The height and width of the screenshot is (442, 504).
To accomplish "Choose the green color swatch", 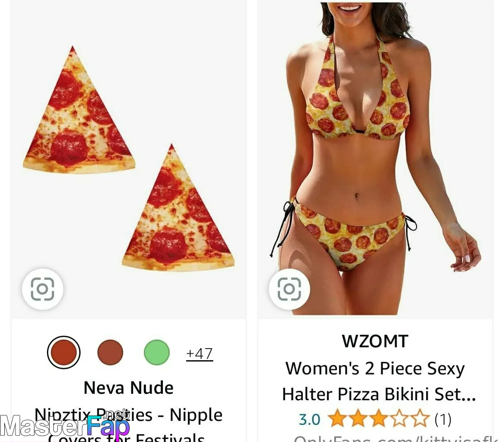I will [156, 352].
